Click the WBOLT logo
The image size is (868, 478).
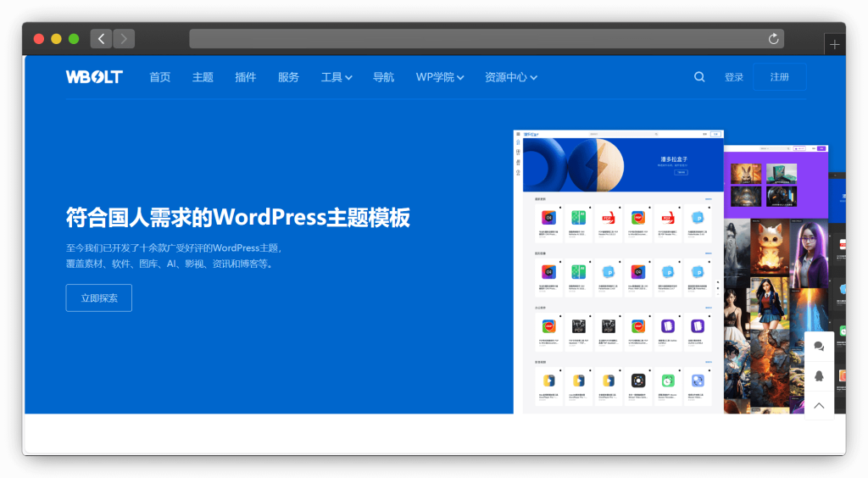(94, 77)
